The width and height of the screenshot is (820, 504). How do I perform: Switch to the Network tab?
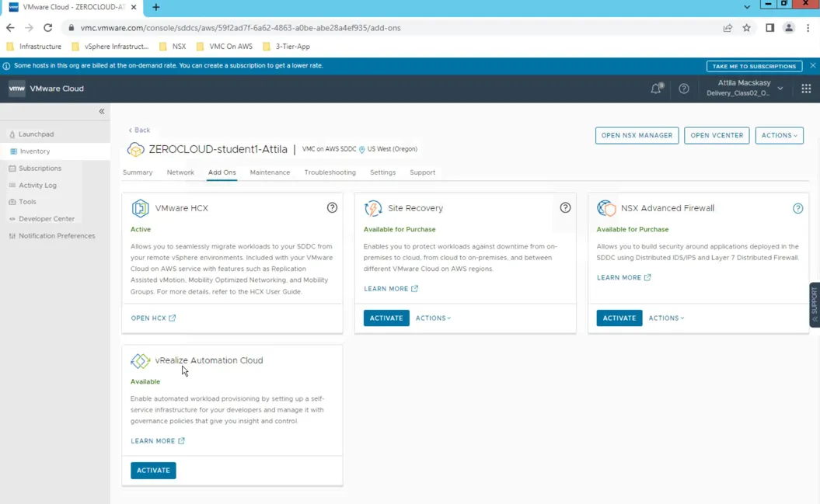[180, 172]
